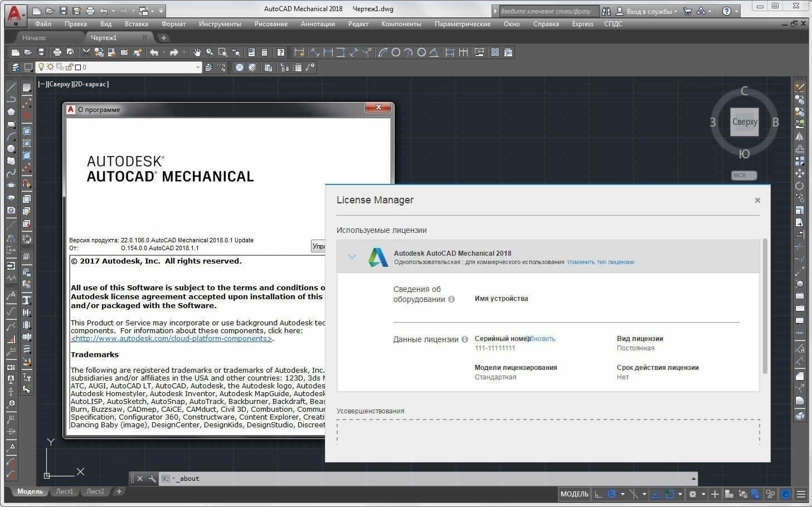812x507 pixels.
Task: Expand the workspace gear dropdown arrow
Action: (703, 494)
